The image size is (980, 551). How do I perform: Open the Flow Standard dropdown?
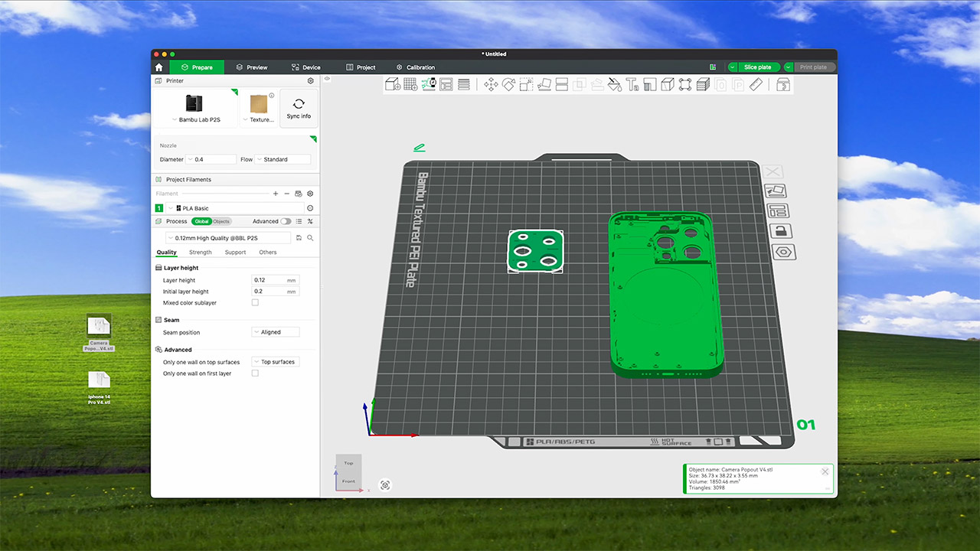coord(283,159)
